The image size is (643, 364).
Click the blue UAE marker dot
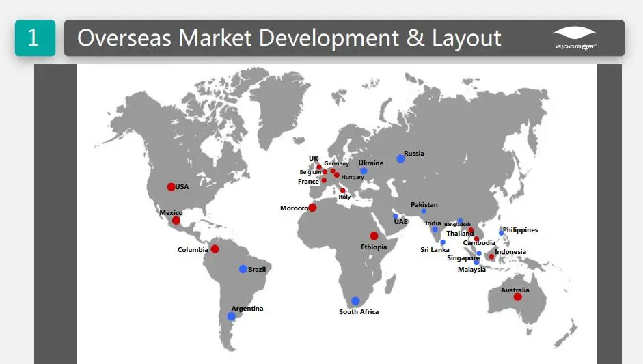(x=396, y=216)
